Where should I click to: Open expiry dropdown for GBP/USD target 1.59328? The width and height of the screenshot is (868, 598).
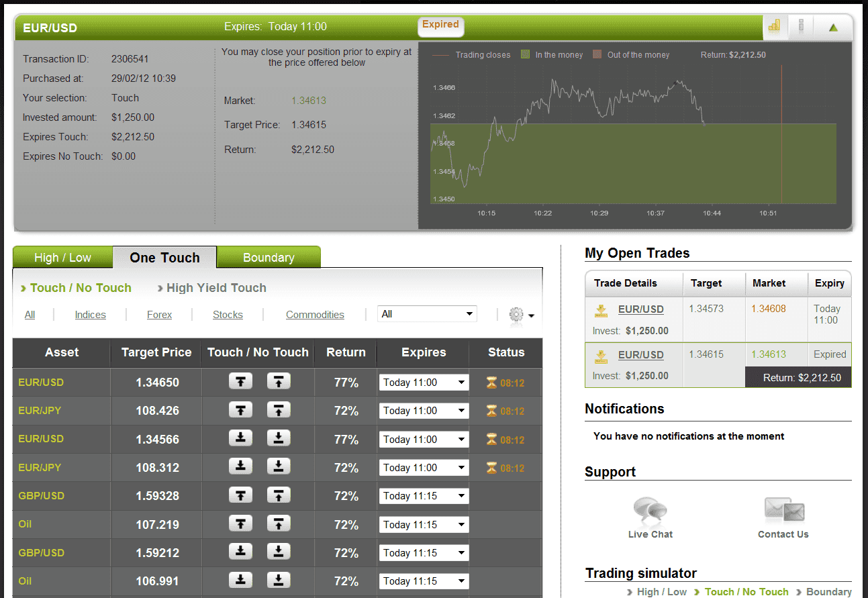424,496
